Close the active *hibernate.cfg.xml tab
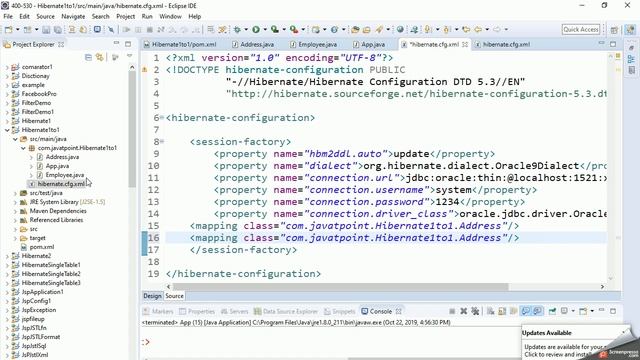Screen dimensions: 640x360 click(x=465, y=44)
